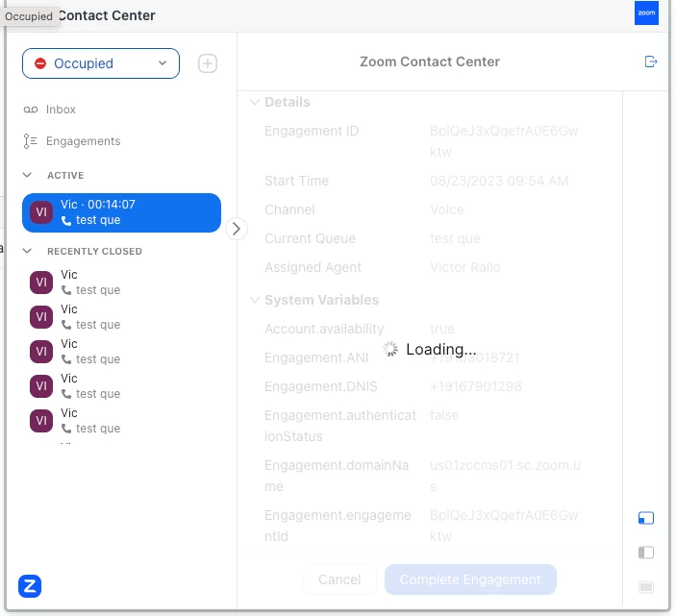
Task: Click the phone icon in active engagement
Action: pyautogui.click(x=66, y=221)
